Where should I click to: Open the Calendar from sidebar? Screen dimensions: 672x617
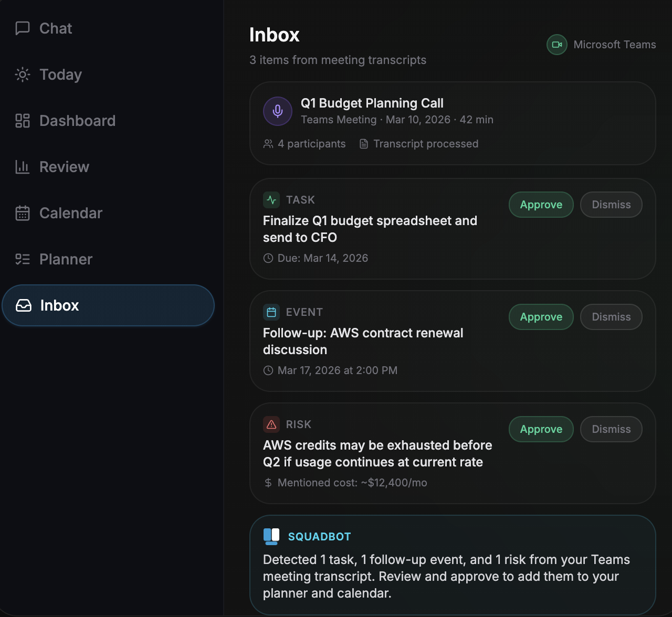pyautogui.click(x=70, y=213)
